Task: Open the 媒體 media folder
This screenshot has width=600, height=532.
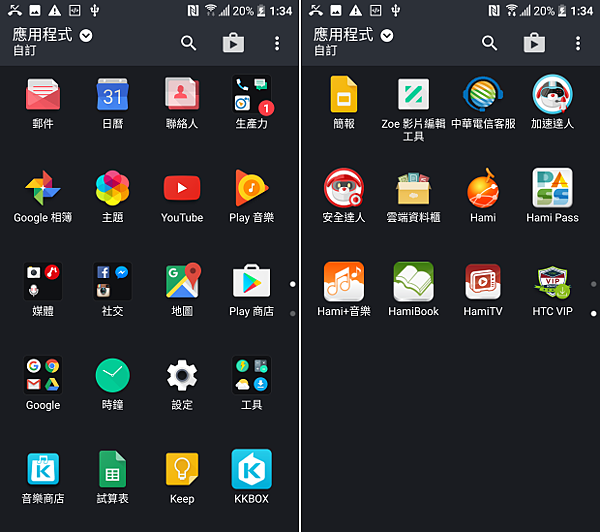Action: [43, 281]
